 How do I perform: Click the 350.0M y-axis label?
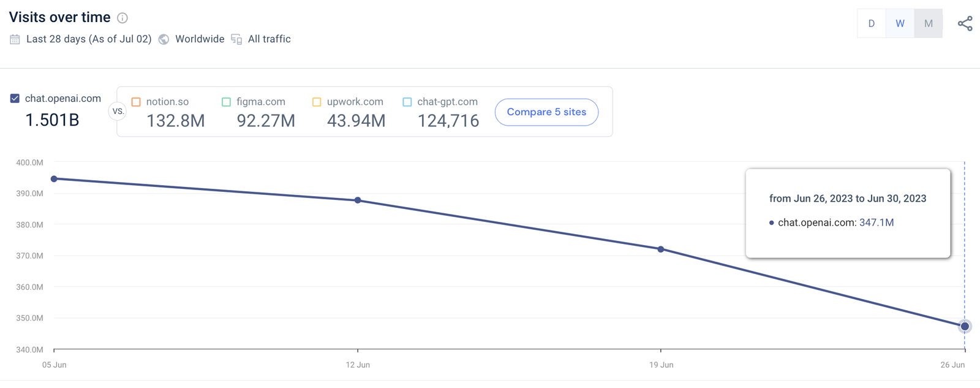coord(29,318)
